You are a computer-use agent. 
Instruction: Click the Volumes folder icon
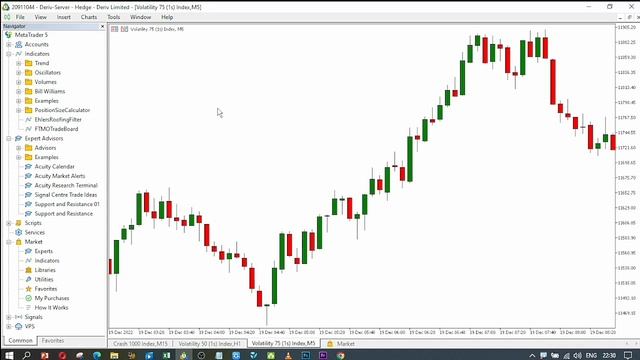point(29,82)
